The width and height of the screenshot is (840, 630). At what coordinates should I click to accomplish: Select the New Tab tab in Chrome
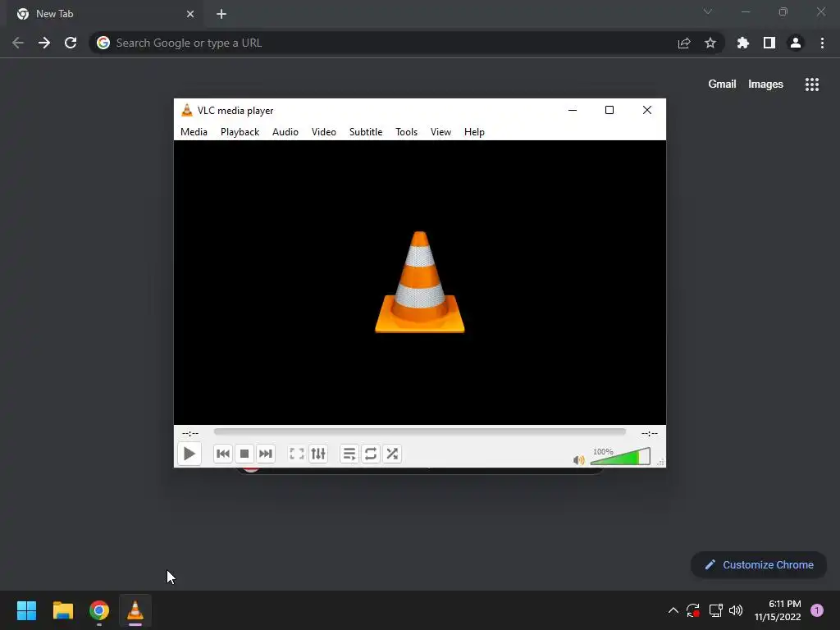[106, 14]
